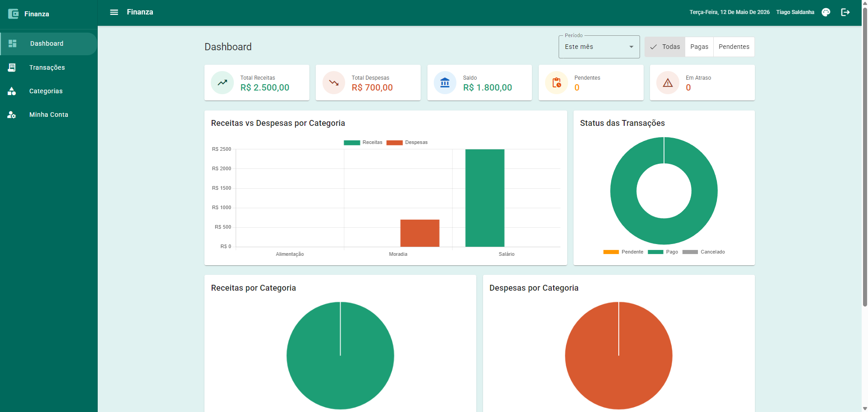The image size is (868, 412).
Task: Click the green Salário bar in chart
Action: coord(485,198)
